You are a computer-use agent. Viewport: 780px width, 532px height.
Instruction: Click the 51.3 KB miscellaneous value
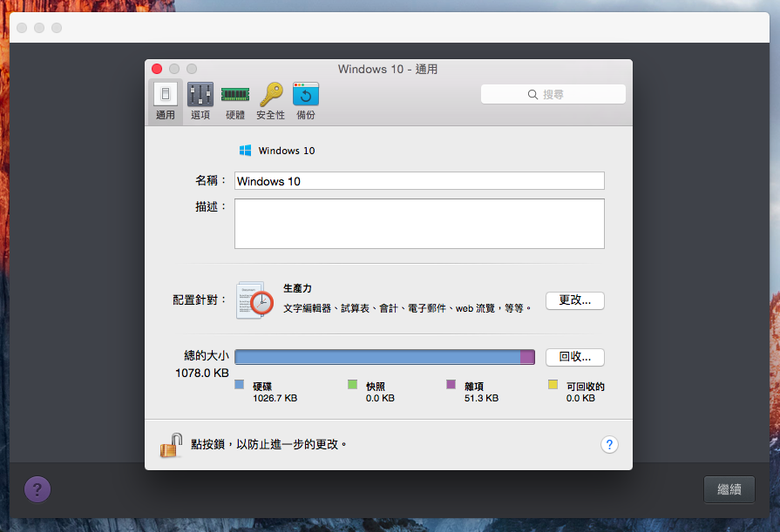(x=482, y=398)
